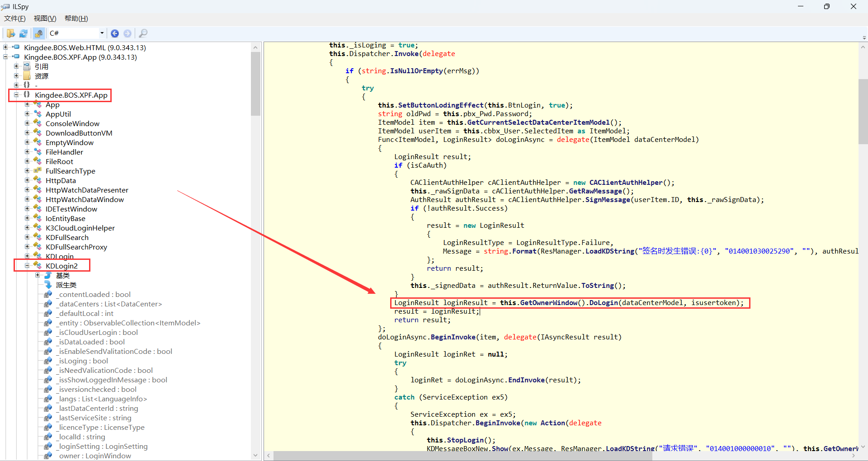Expand the 资源 resources node
This screenshot has width=868, height=461.
16,75
